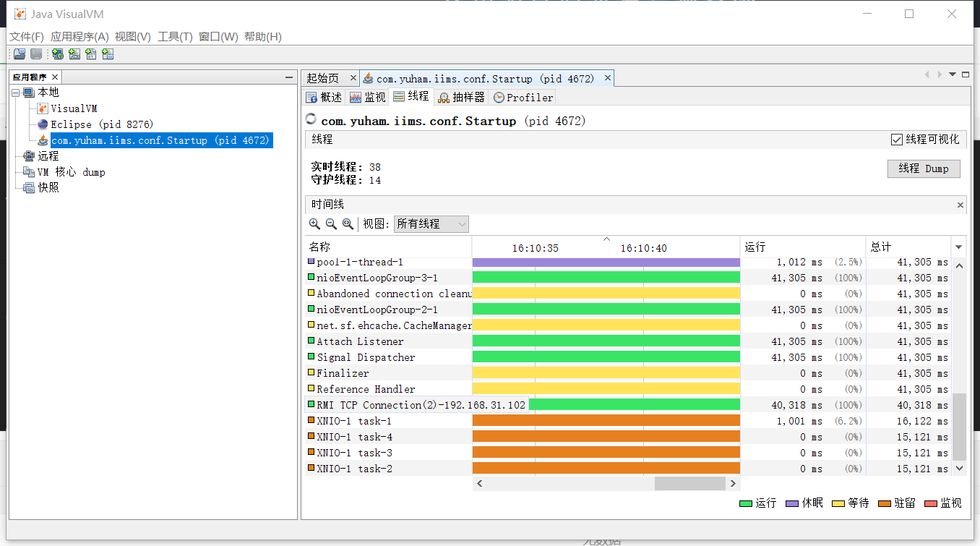Click the VM 核心 dump icon

point(29,172)
